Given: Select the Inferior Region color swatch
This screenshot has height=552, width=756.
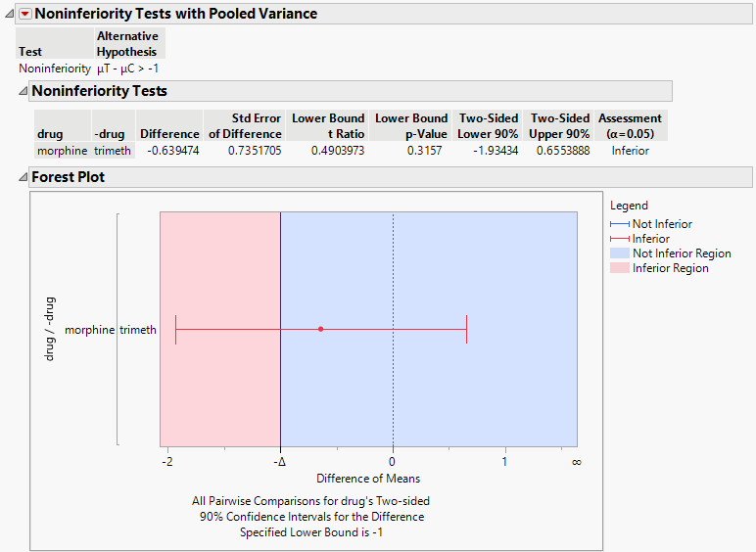Looking at the screenshot, I should [x=620, y=268].
